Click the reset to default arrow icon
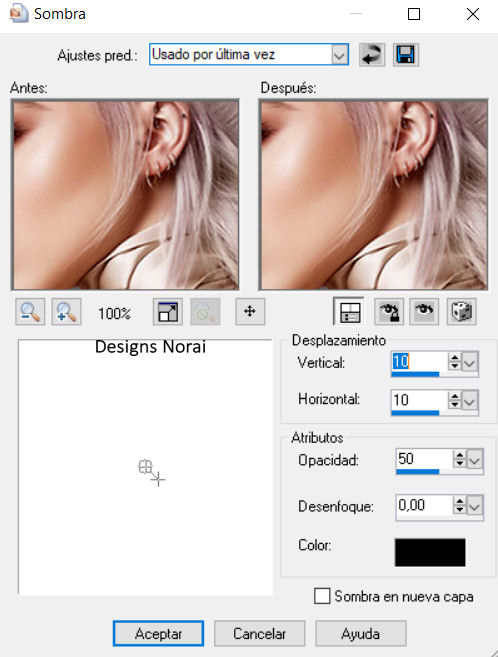This screenshot has width=498, height=657. click(x=372, y=55)
